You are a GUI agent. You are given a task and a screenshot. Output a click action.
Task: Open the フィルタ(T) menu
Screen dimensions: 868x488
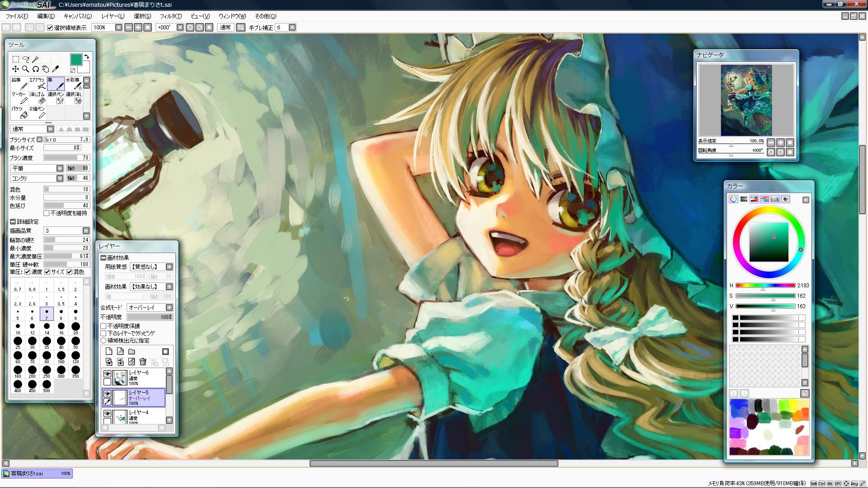(171, 16)
